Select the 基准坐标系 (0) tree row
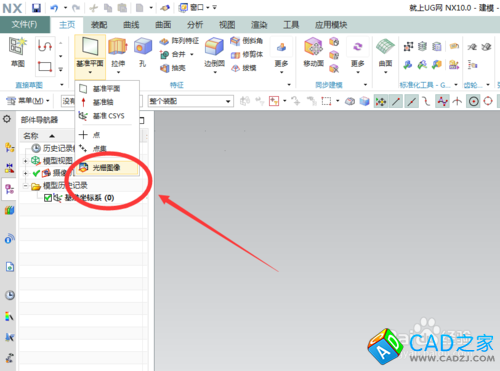500x371 pixels. pyautogui.click(x=83, y=198)
